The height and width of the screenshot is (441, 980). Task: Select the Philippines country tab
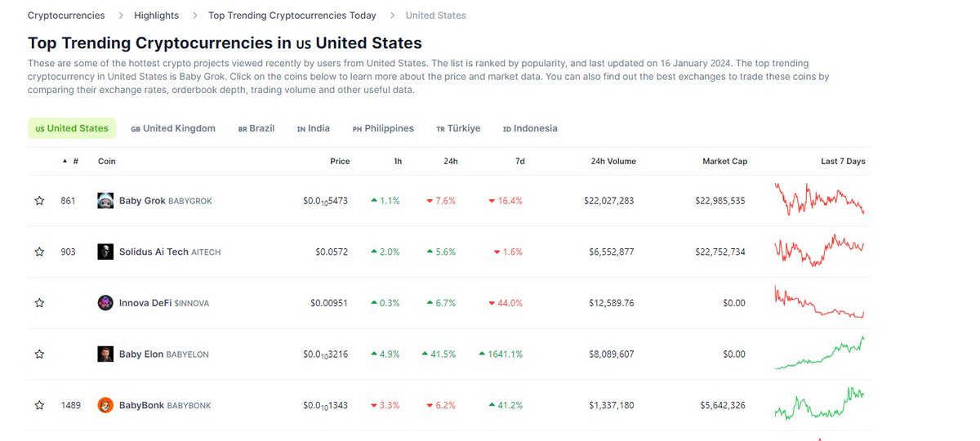click(383, 129)
